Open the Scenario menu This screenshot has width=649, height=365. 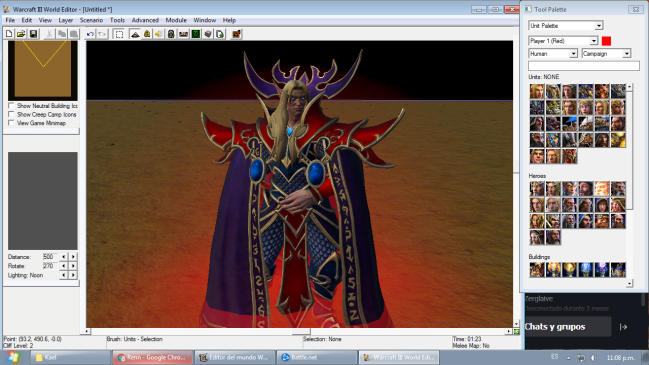pos(91,20)
